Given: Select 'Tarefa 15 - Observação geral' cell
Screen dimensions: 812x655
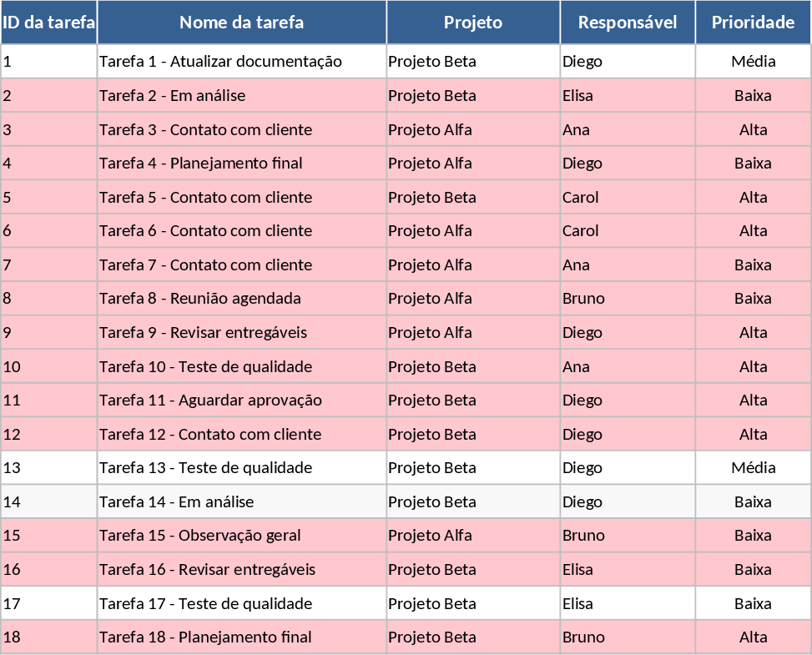Looking at the screenshot, I should [x=241, y=536].
